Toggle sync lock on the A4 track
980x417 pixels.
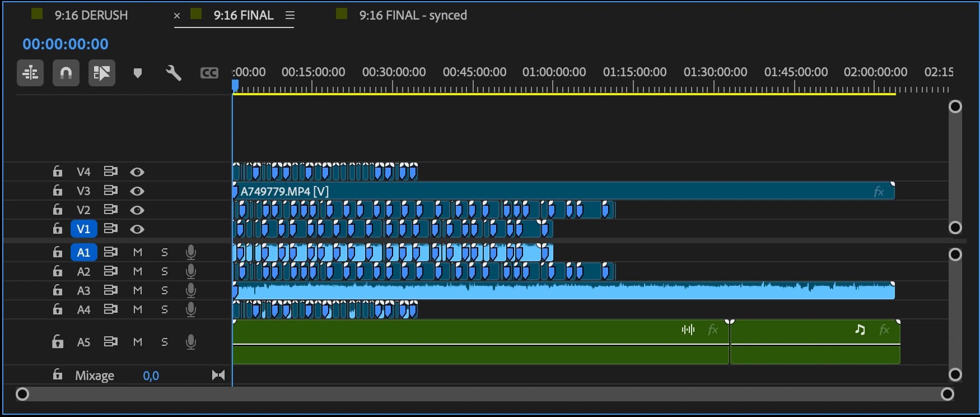coord(111,309)
